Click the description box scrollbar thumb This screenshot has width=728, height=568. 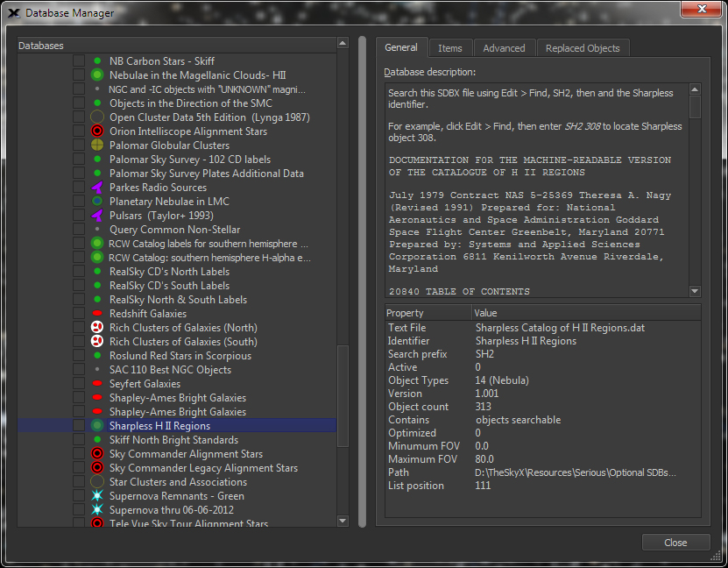point(695,107)
